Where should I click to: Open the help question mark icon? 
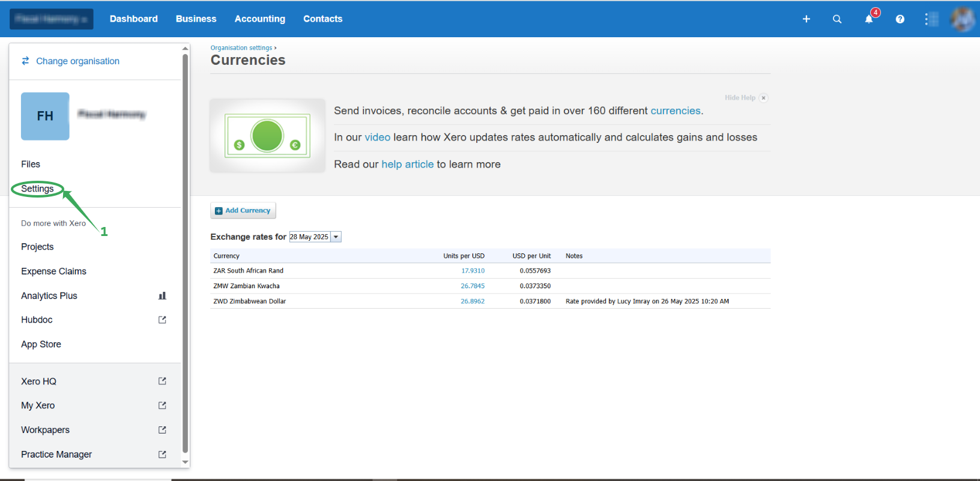[x=900, y=19]
